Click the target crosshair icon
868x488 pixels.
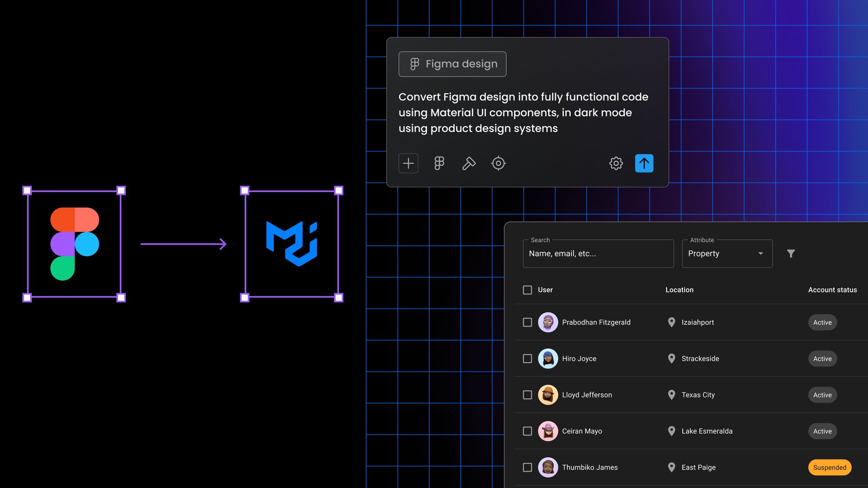click(x=498, y=164)
